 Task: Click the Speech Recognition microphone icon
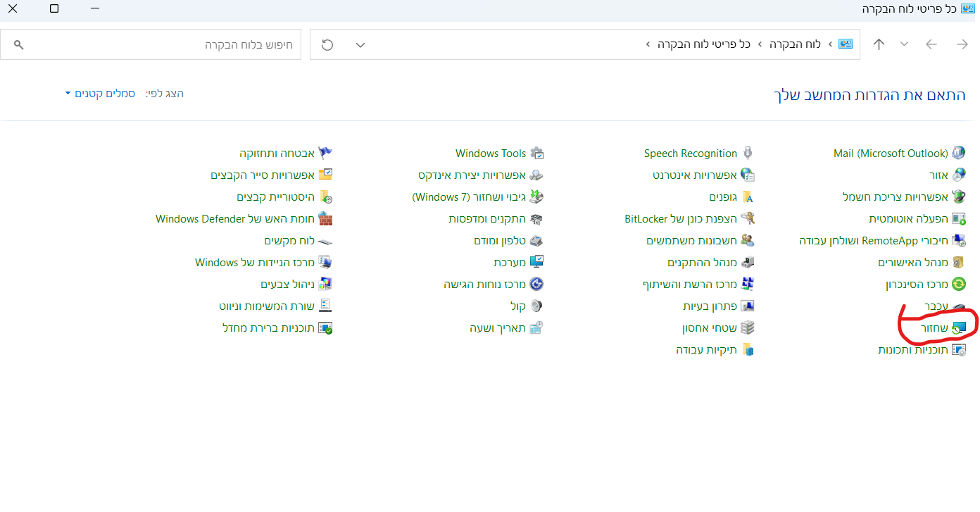(748, 154)
